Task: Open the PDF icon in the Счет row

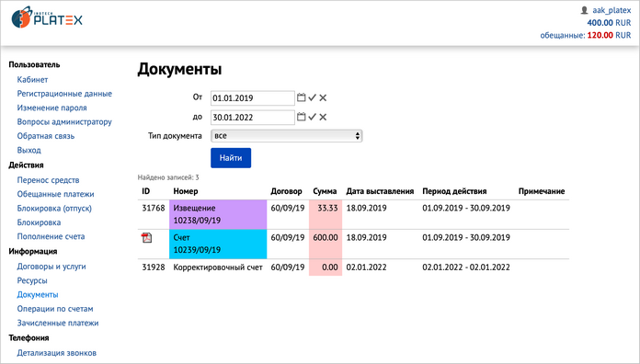Action: [146, 237]
